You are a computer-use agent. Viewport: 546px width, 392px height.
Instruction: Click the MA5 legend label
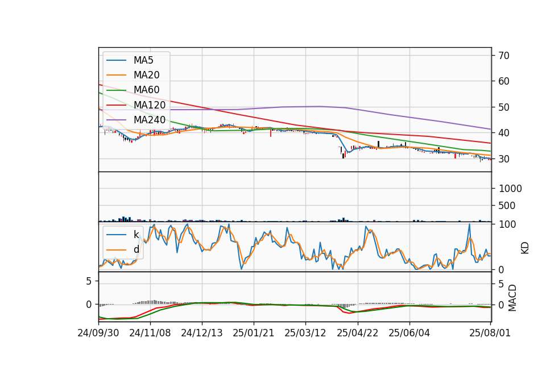(x=143, y=60)
